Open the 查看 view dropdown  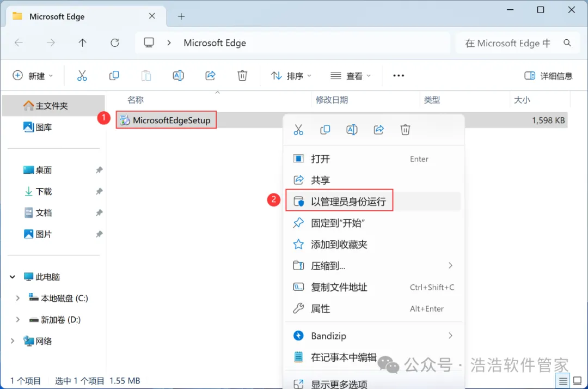tap(351, 76)
